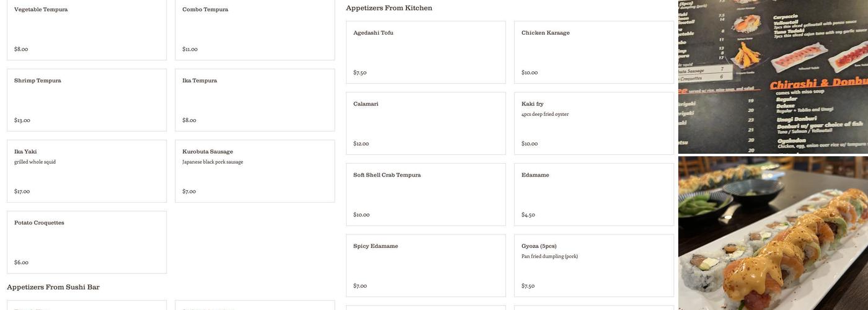Pick the Spicy Edamame appetizer
868x310 pixels.
(426, 265)
